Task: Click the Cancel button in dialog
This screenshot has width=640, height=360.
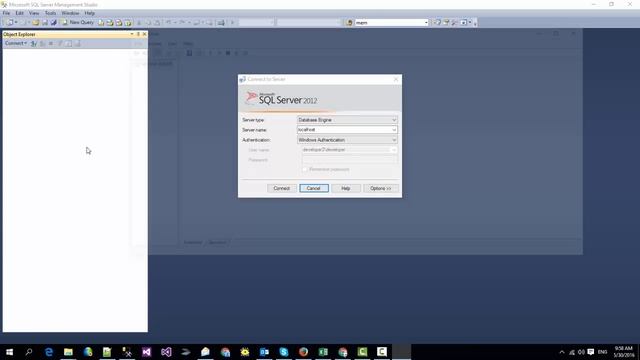Action: click(x=314, y=188)
